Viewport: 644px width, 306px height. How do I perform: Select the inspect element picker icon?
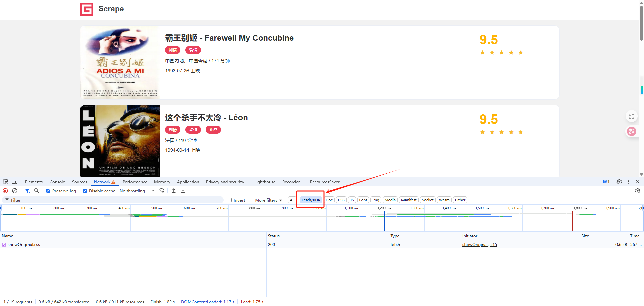pos(5,182)
